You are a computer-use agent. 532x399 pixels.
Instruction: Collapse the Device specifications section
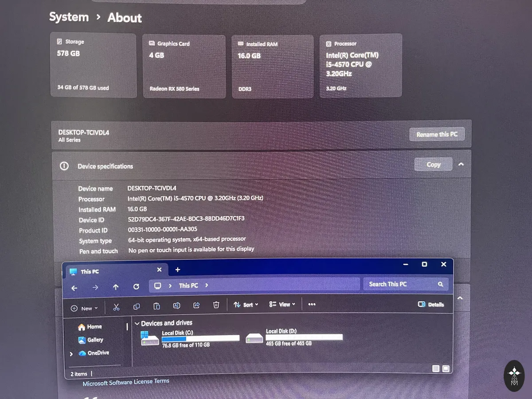point(461,164)
